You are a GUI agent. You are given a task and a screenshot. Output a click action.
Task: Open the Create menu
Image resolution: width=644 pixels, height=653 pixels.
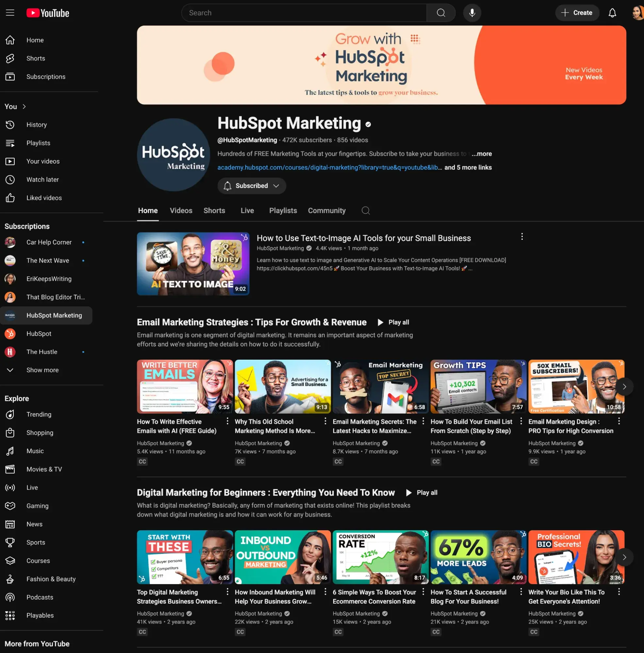(577, 12)
